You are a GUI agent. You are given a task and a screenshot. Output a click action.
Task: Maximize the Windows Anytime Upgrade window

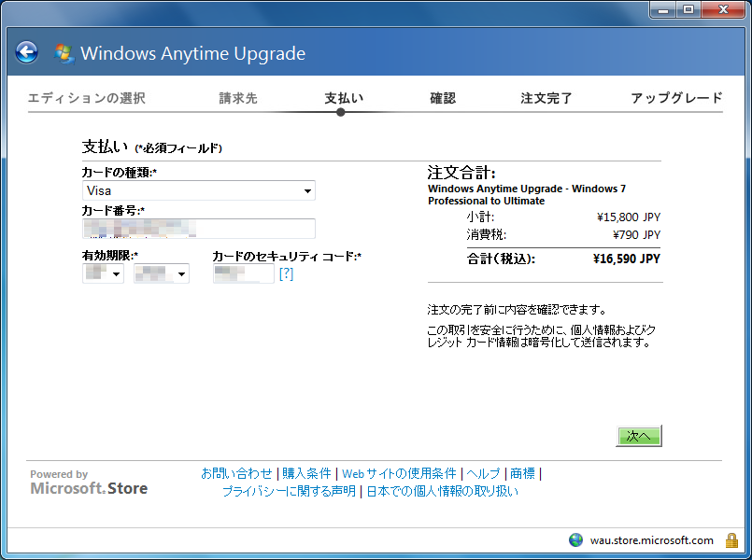[x=688, y=9]
